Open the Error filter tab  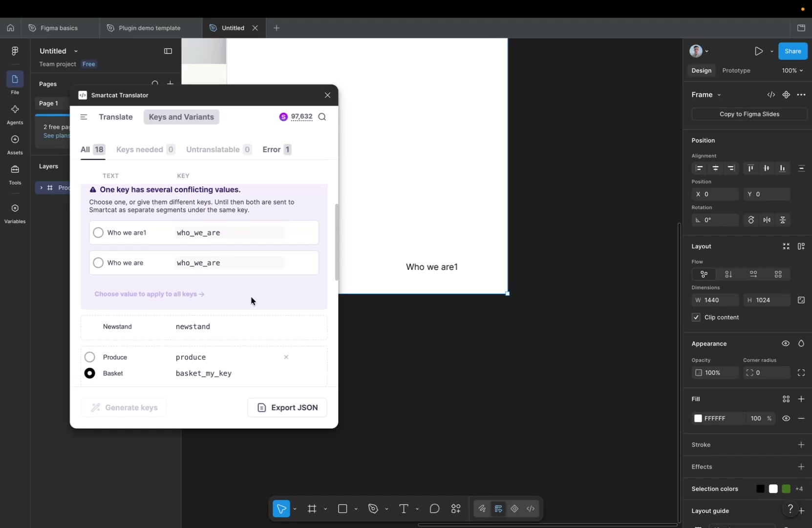(x=277, y=150)
